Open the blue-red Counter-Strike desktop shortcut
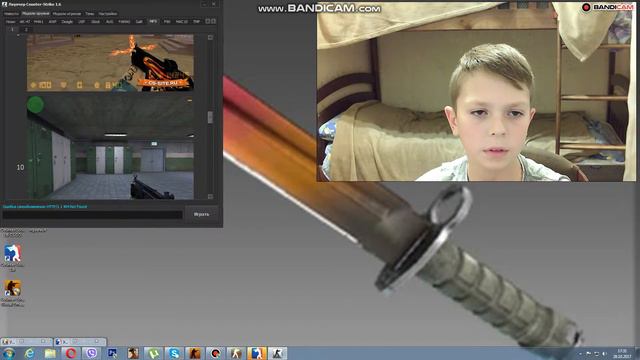This screenshot has height=360, width=640. (x=12, y=253)
